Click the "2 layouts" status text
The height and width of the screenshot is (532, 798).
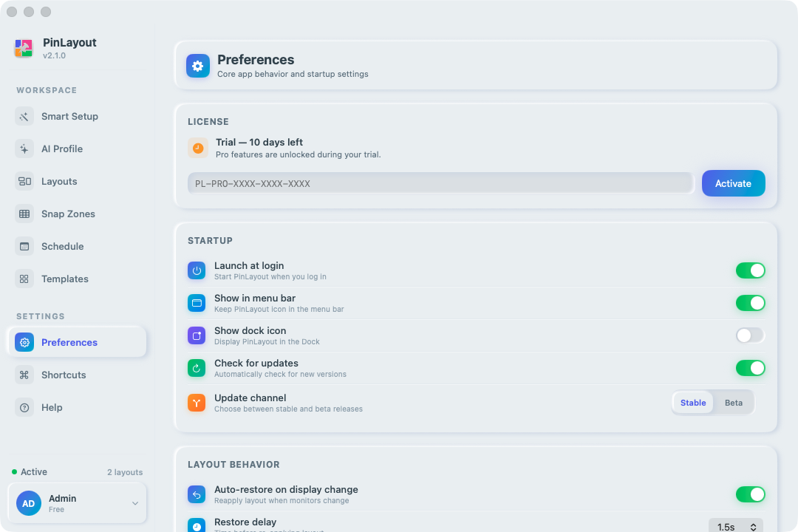click(125, 472)
